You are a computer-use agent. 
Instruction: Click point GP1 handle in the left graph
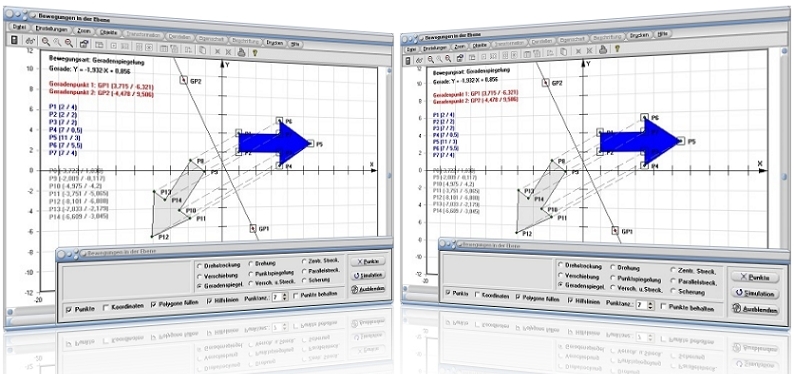click(253, 228)
